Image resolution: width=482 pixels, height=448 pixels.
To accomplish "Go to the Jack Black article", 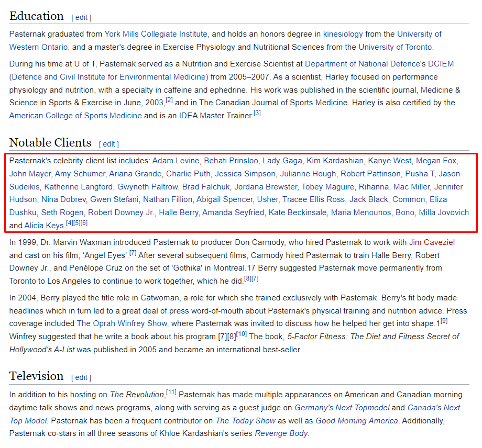I will pos(368,199).
